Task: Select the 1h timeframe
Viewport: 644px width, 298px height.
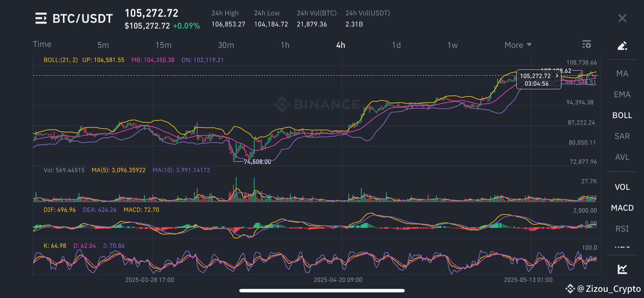Action: 285,45
